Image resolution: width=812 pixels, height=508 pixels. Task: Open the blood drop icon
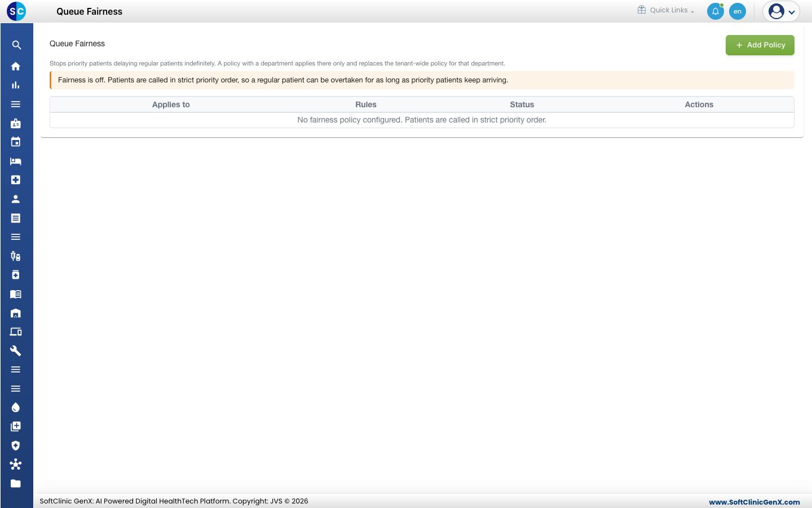click(x=16, y=408)
